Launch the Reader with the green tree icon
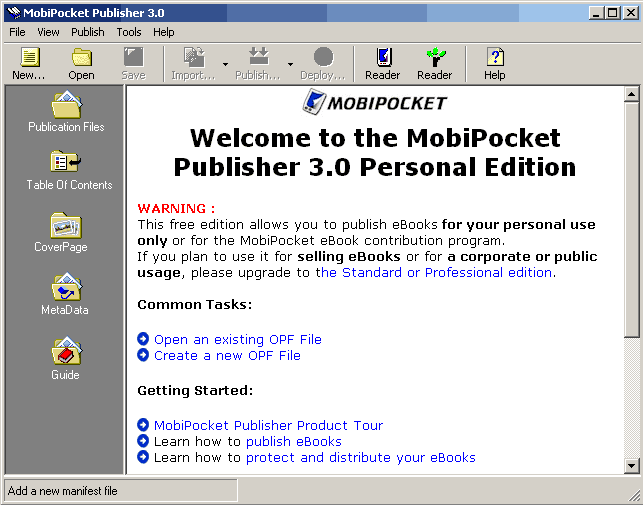The width and height of the screenshot is (643, 505). [435, 57]
